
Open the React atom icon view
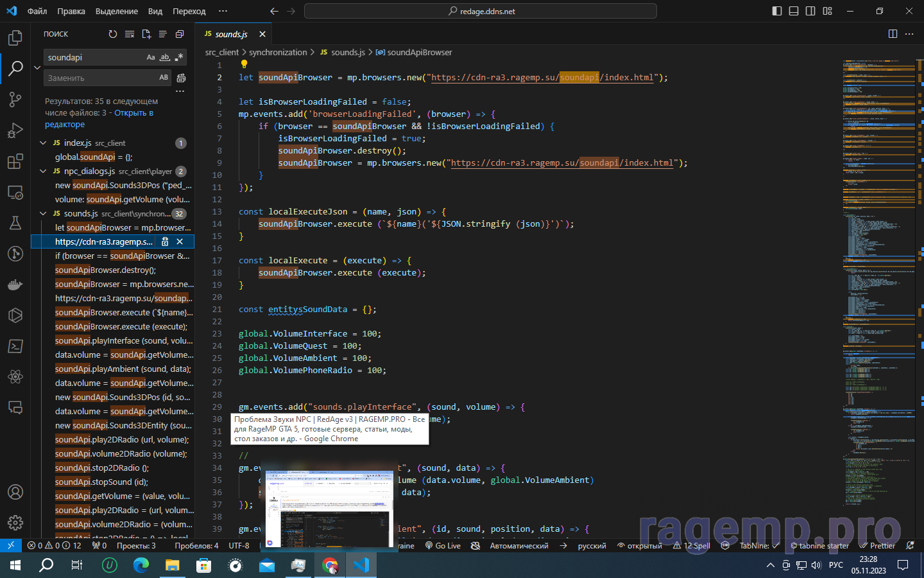(15, 377)
